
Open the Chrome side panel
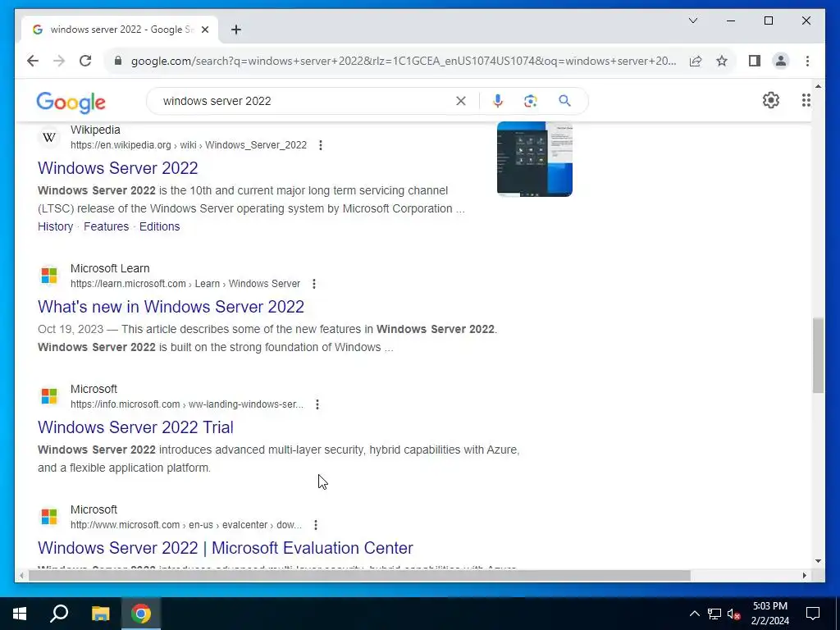tap(755, 61)
